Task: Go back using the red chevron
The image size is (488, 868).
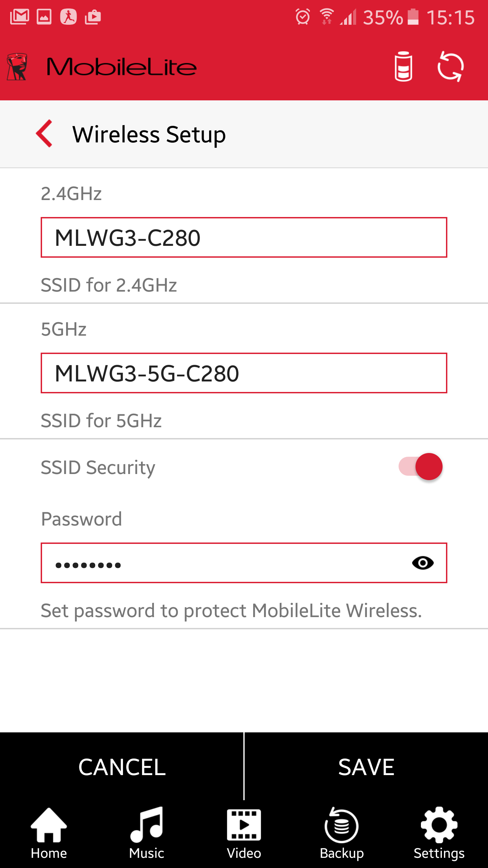Action: tap(44, 134)
